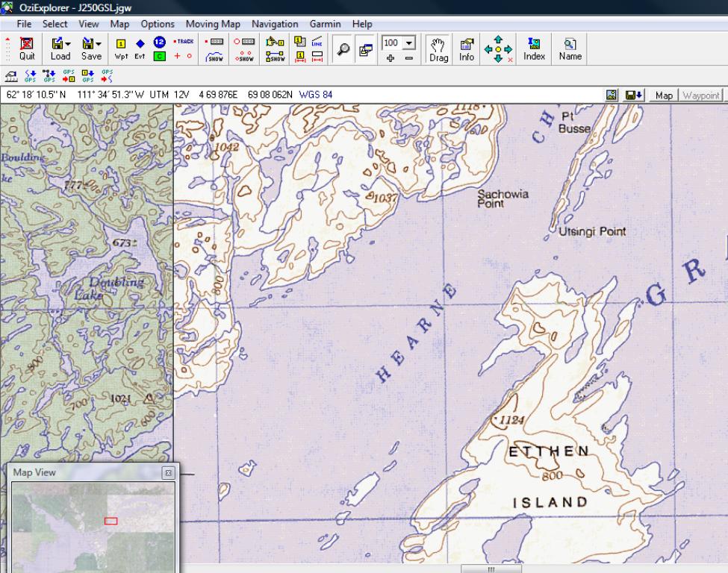The width and height of the screenshot is (728, 573).
Task: Open the Save dropdown arrow
Action: point(99,44)
